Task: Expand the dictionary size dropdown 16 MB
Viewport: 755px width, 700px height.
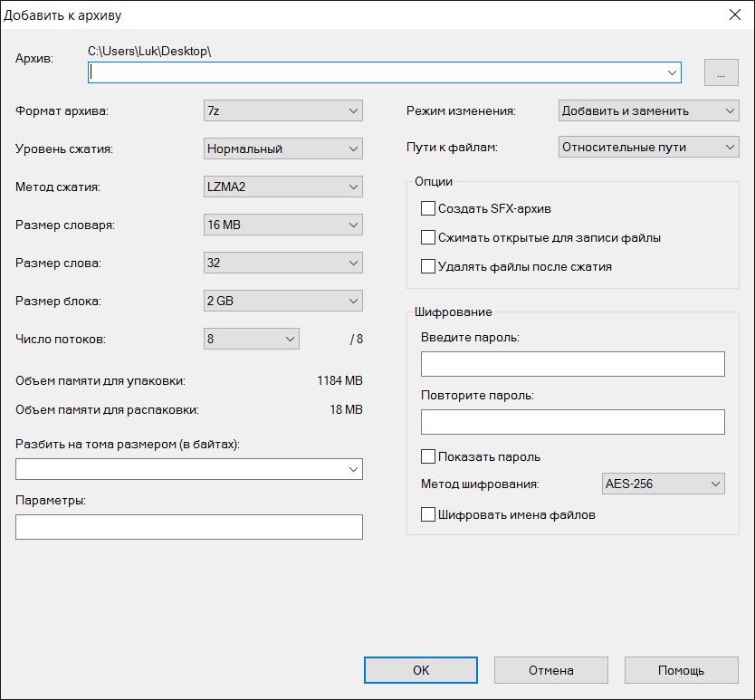Action: 282,225
